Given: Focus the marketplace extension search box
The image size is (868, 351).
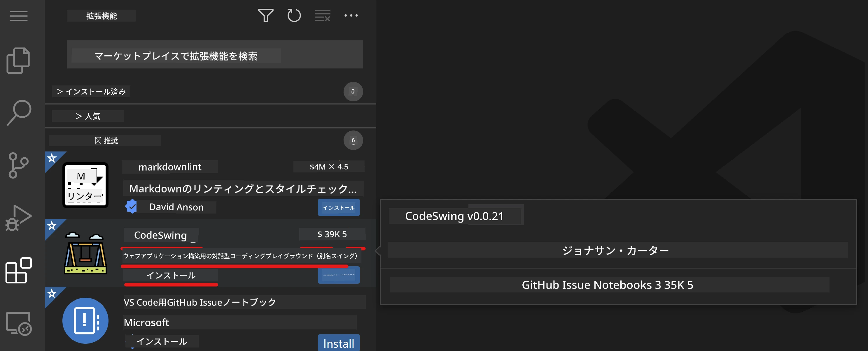Looking at the screenshot, I should (x=215, y=54).
